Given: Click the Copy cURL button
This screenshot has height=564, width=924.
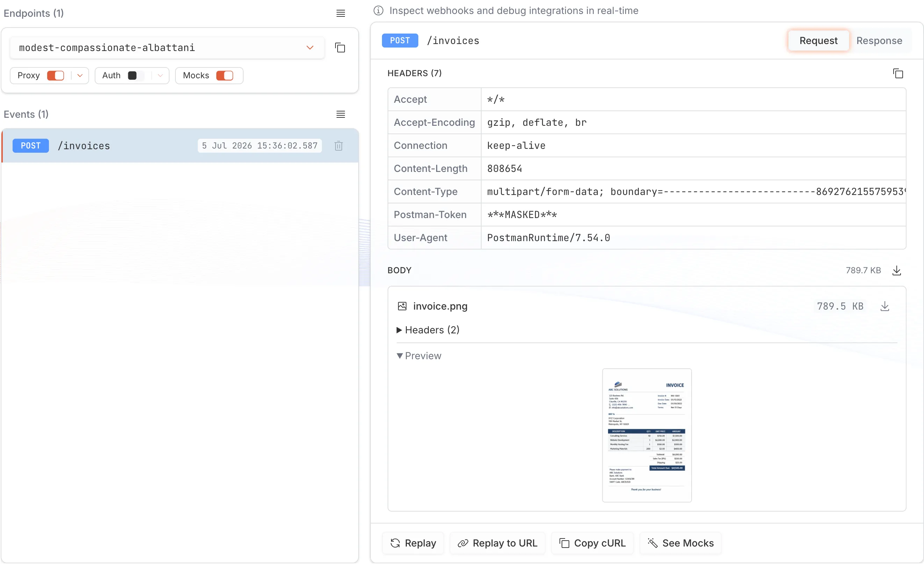Looking at the screenshot, I should tap(592, 543).
